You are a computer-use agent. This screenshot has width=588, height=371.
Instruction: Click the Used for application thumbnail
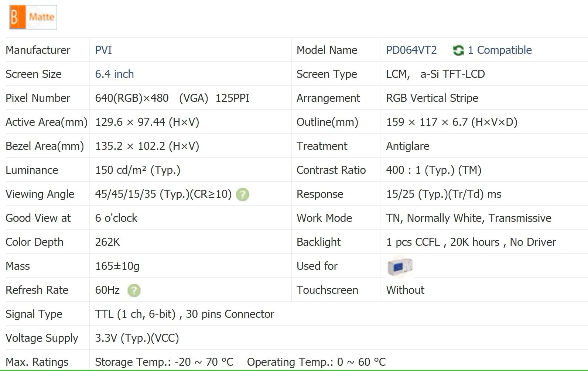pos(400,266)
